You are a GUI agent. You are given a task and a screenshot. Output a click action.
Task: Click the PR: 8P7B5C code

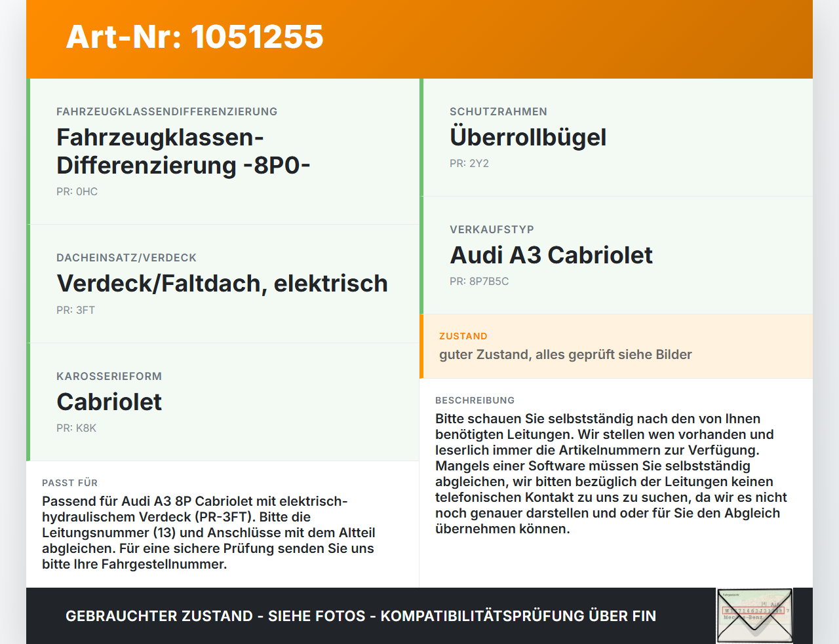pyautogui.click(x=479, y=282)
